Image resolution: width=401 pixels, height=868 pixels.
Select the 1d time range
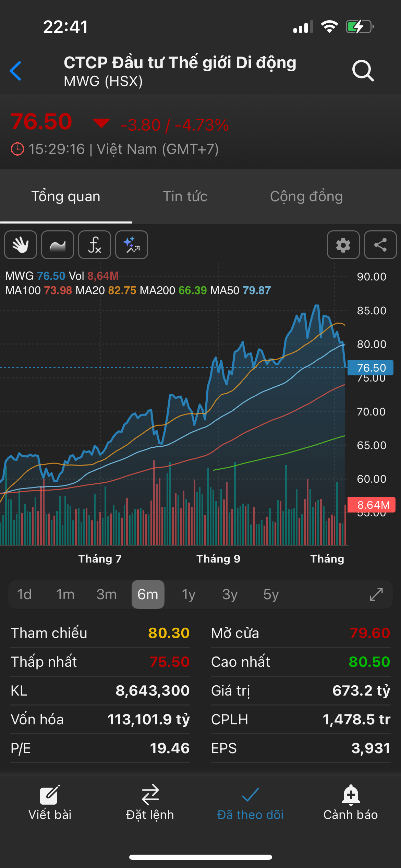click(24, 594)
